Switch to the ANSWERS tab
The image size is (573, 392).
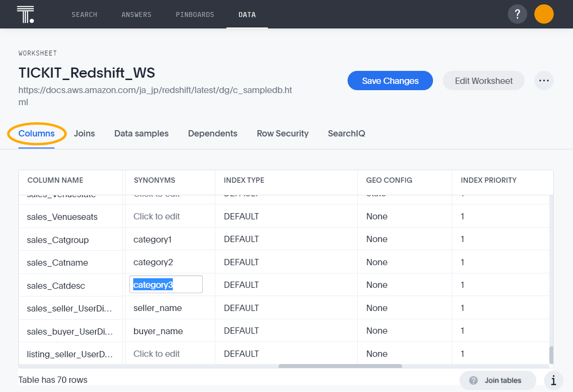tap(137, 14)
